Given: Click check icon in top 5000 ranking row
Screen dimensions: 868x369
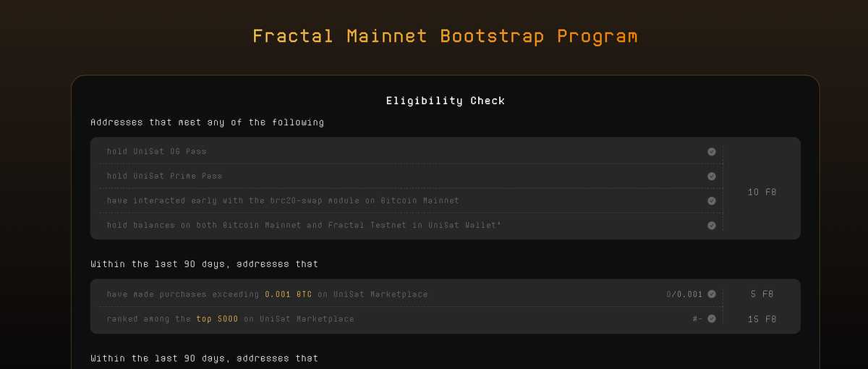Looking at the screenshot, I should click(712, 318).
